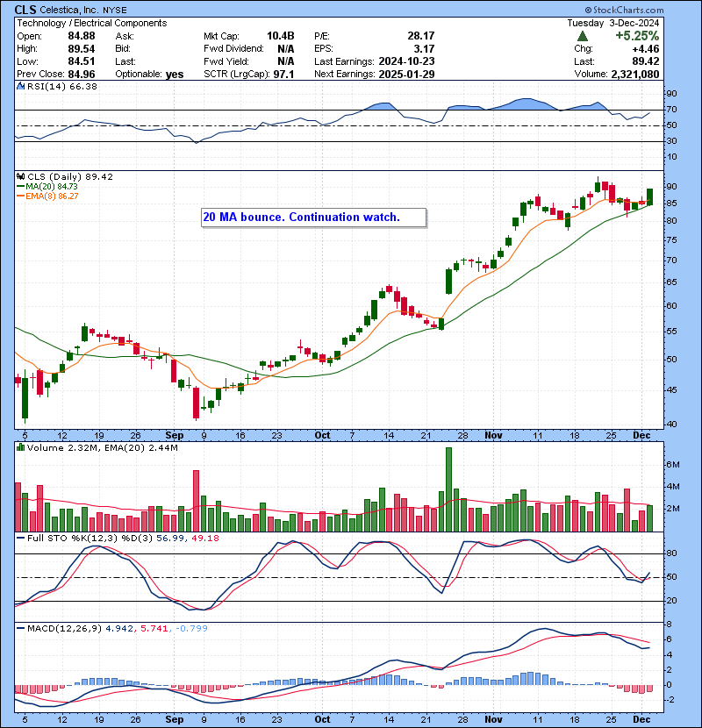The width and height of the screenshot is (702, 728).
Task: Click the Last Earnings date 2024-10-23
Action: [x=406, y=61]
